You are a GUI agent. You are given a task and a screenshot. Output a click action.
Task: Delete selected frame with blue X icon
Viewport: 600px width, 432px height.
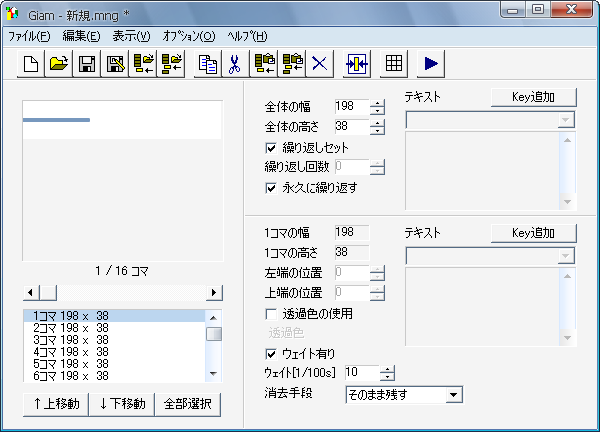pyautogui.click(x=320, y=64)
